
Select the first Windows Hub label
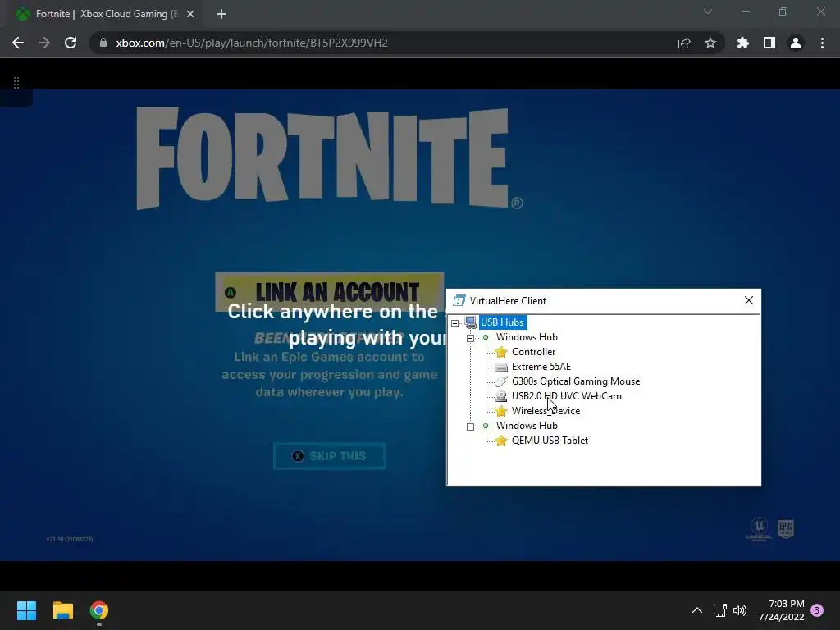(527, 337)
